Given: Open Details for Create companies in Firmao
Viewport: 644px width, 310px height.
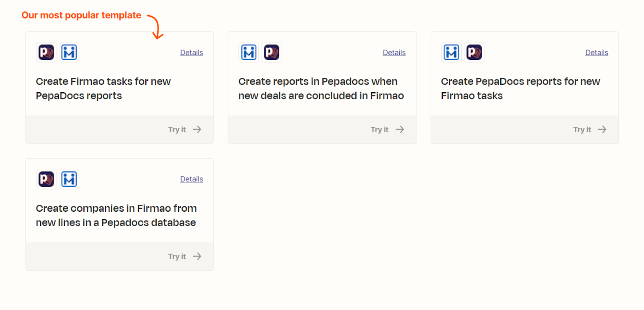Looking at the screenshot, I should coord(192,179).
